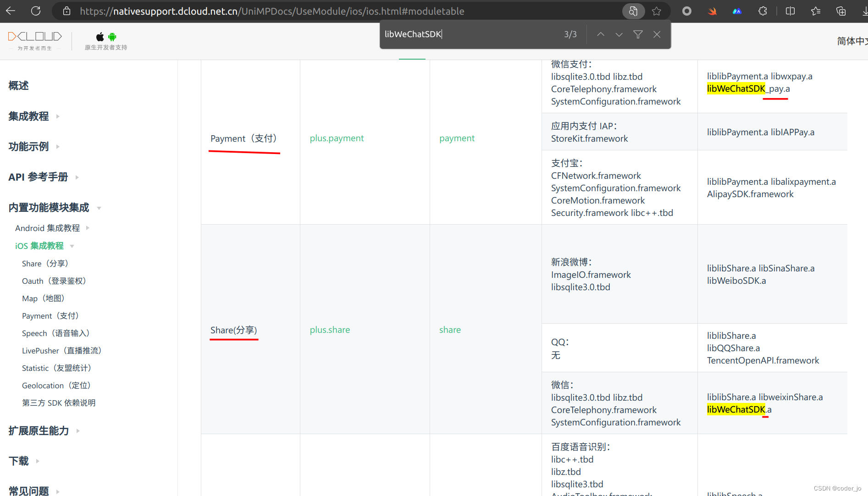The image size is (868, 496).
Task: Click the Apple logo icon in header
Action: point(100,37)
